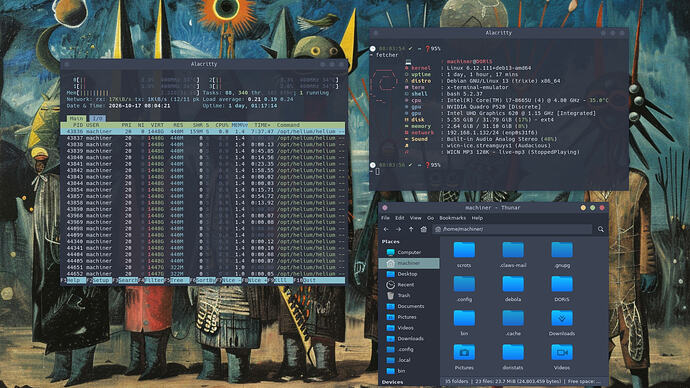Open Pictures folder in file view

click(x=464, y=357)
